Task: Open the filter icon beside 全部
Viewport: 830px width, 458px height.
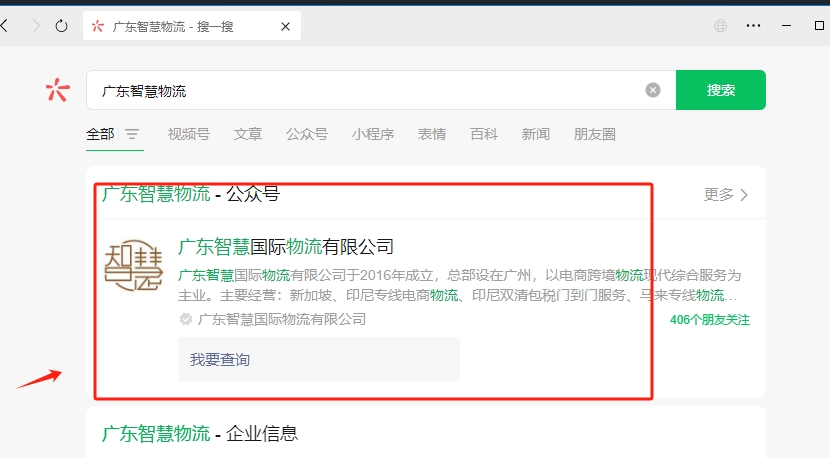Action: click(132, 134)
